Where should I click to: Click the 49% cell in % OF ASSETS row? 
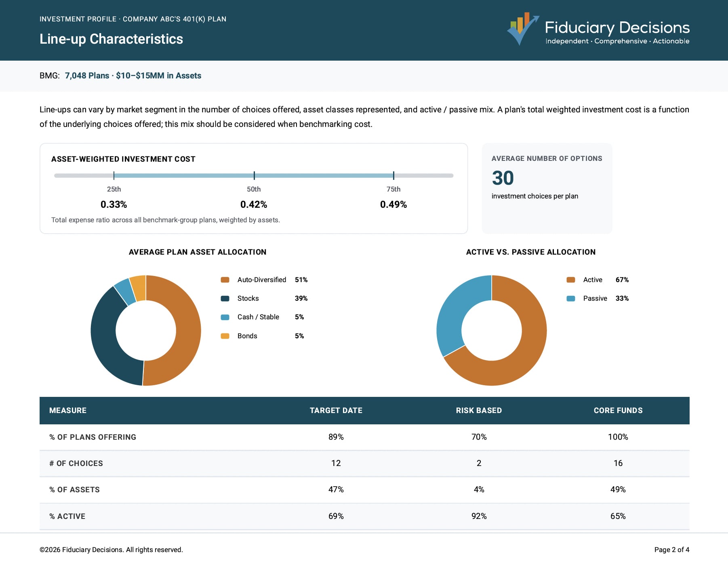pos(618,489)
